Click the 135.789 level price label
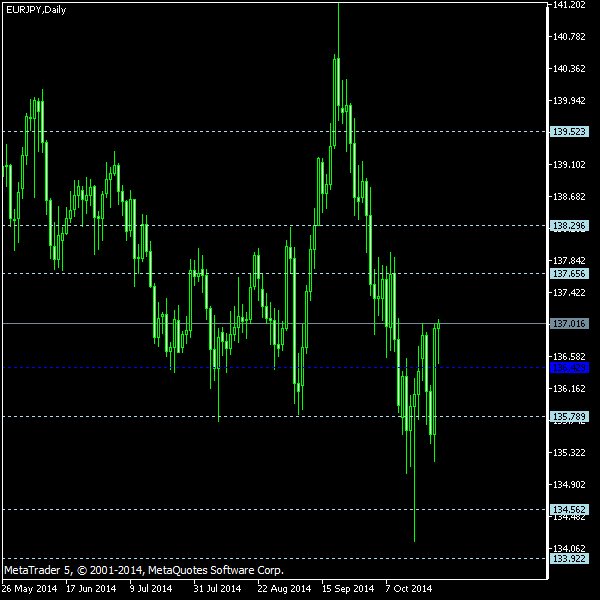Viewport: 600px width, 600px height. click(569, 416)
